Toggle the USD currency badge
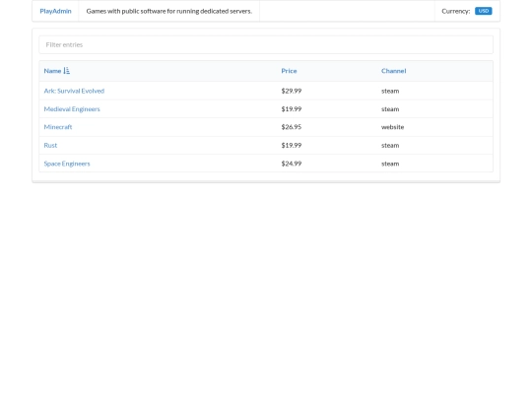Viewport: 532px width, 399px height. (483, 11)
